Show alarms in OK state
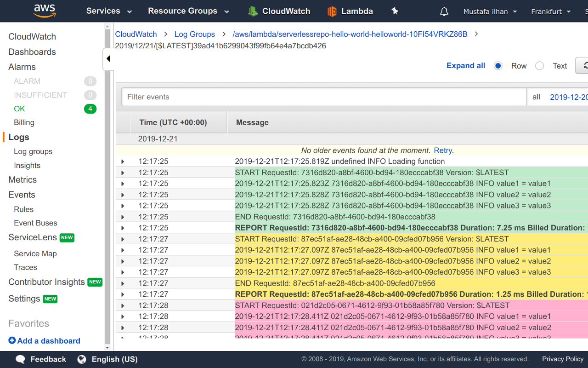This screenshot has height=368, width=588. (19, 109)
